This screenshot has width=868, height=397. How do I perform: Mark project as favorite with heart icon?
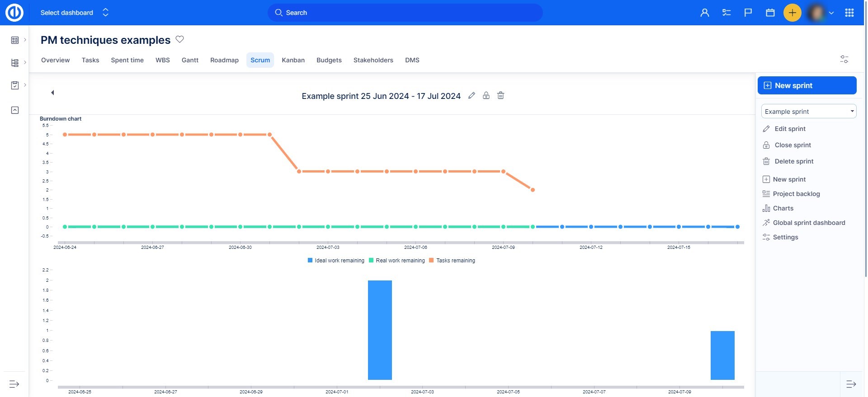(x=179, y=39)
